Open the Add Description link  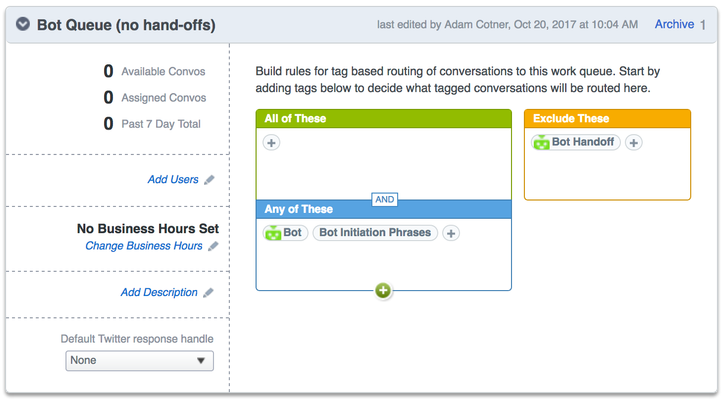click(x=159, y=292)
